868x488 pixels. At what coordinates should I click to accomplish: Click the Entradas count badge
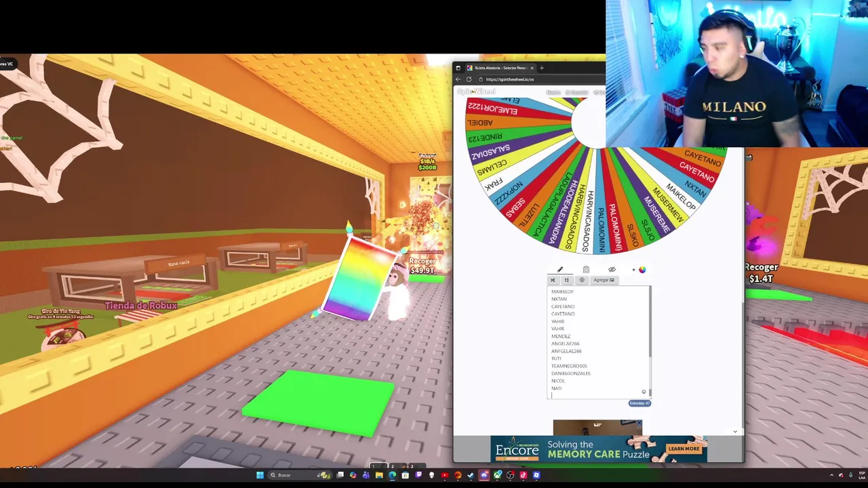pyautogui.click(x=639, y=403)
